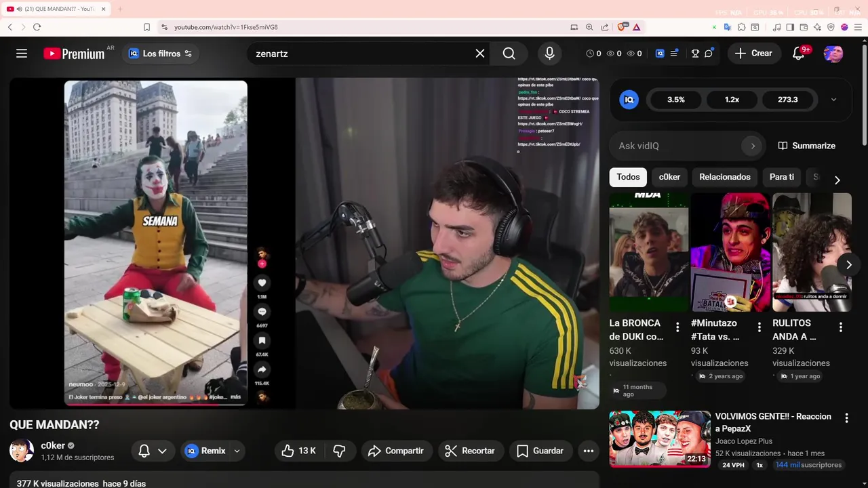Run search with the magnifier button
Screen dimensions: 868x488
509,54
